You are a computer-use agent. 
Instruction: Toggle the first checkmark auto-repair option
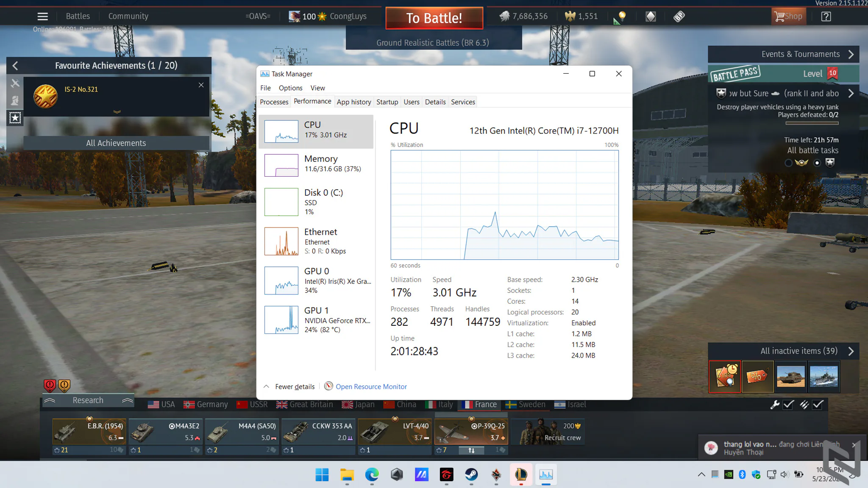click(788, 405)
